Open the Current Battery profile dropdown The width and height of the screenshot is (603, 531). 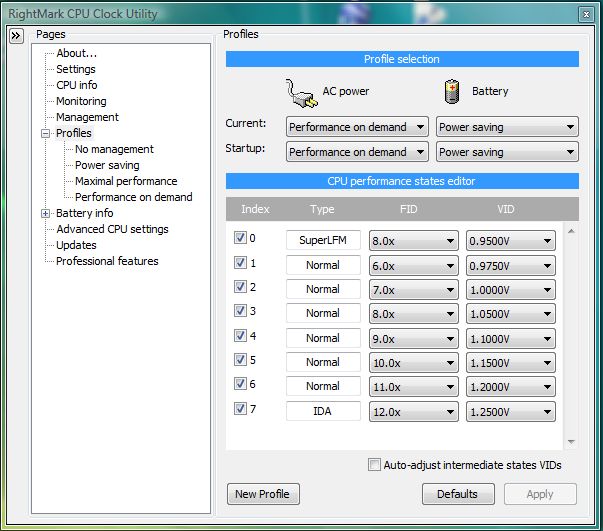click(x=507, y=127)
